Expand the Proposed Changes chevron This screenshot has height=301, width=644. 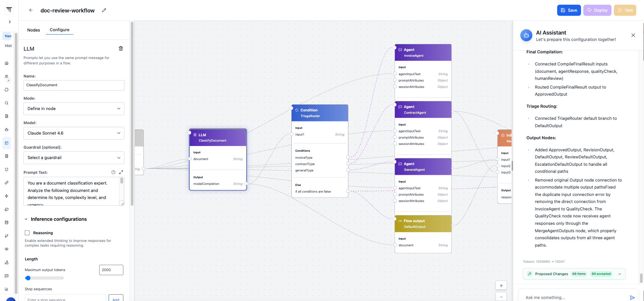pos(620,274)
